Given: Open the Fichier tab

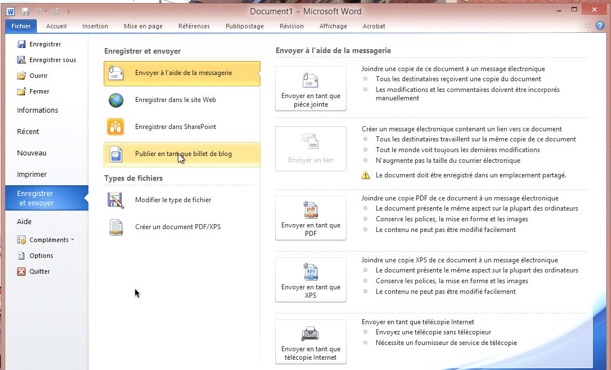Looking at the screenshot, I should click(x=21, y=26).
